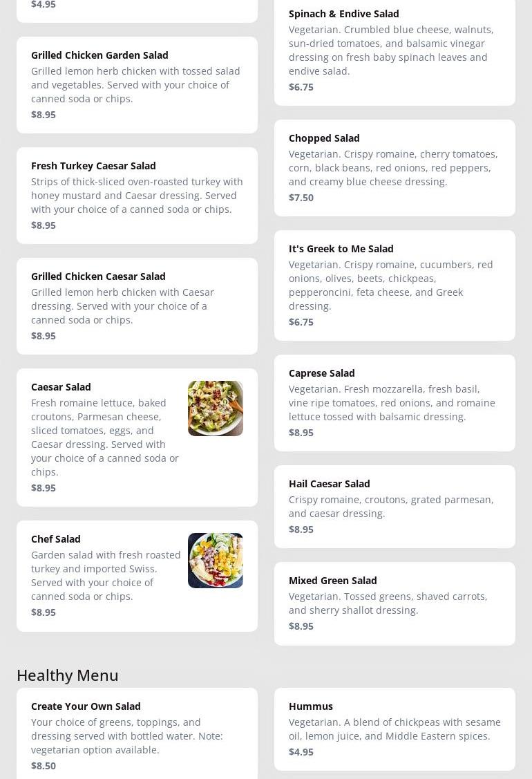
Task: Select the Chef Salad item title
Action: point(56,539)
